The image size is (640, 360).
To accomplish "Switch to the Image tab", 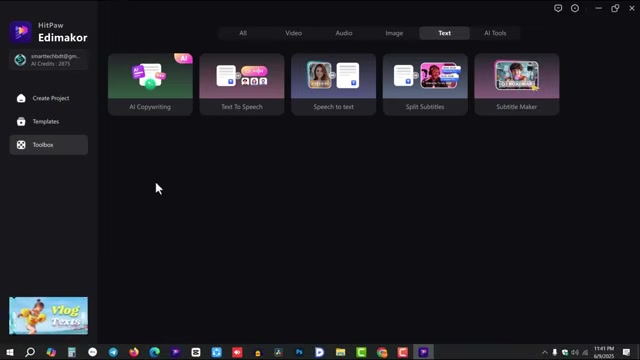I will 394,33.
